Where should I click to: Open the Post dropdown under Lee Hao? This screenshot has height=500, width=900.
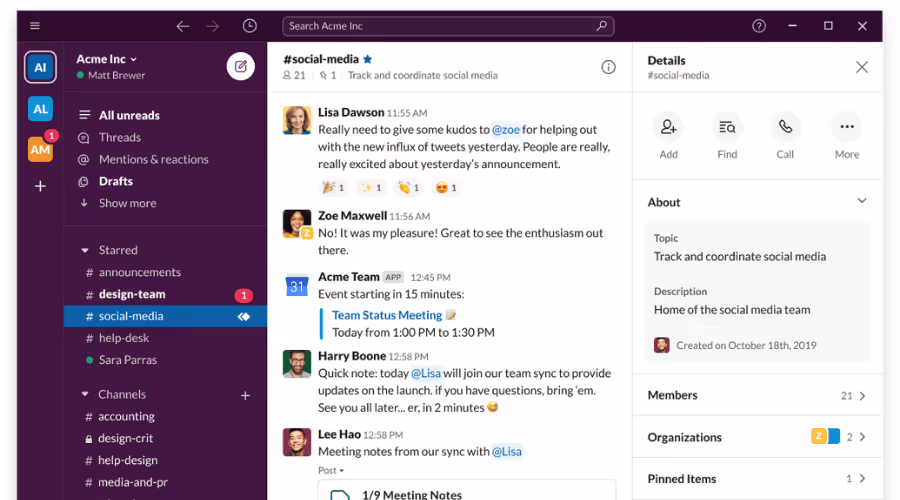[x=331, y=471]
